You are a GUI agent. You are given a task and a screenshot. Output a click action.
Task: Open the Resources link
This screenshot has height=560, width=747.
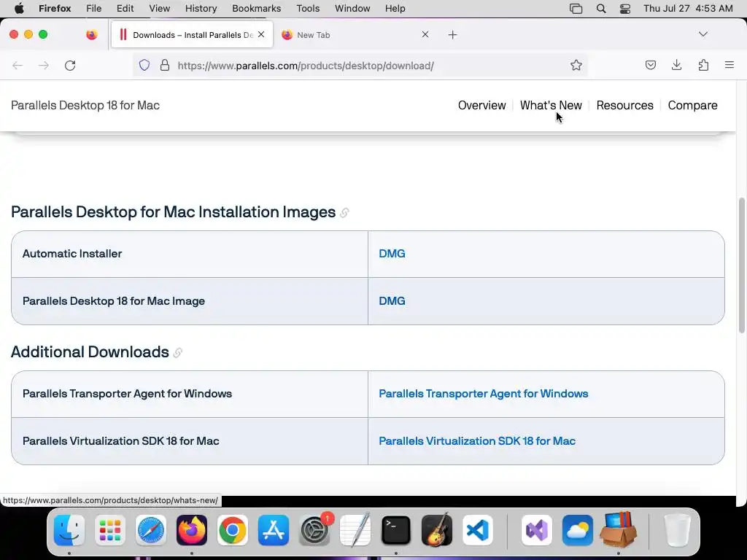coord(624,105)
